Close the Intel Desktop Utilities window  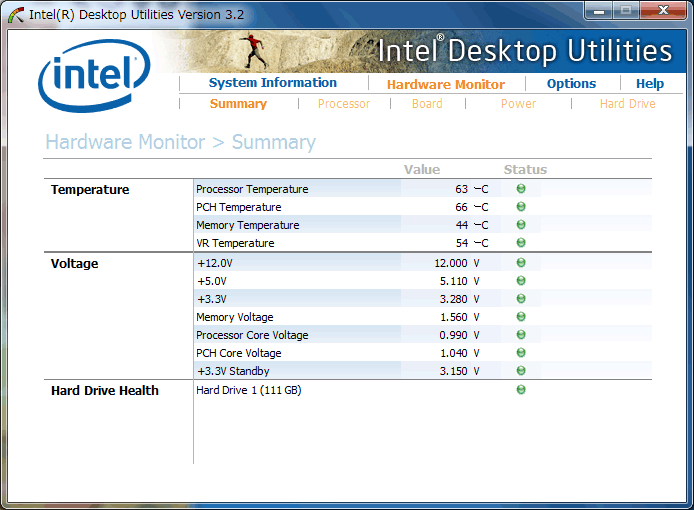[663, 11]
